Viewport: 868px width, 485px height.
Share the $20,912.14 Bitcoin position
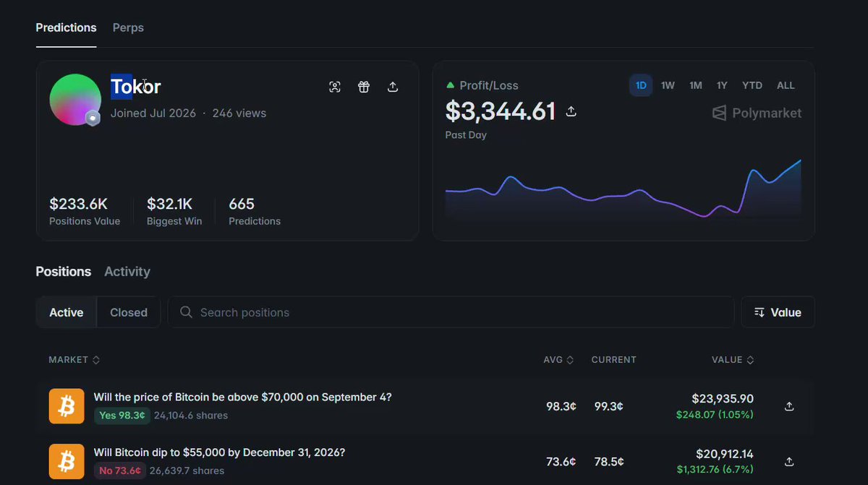789,461
